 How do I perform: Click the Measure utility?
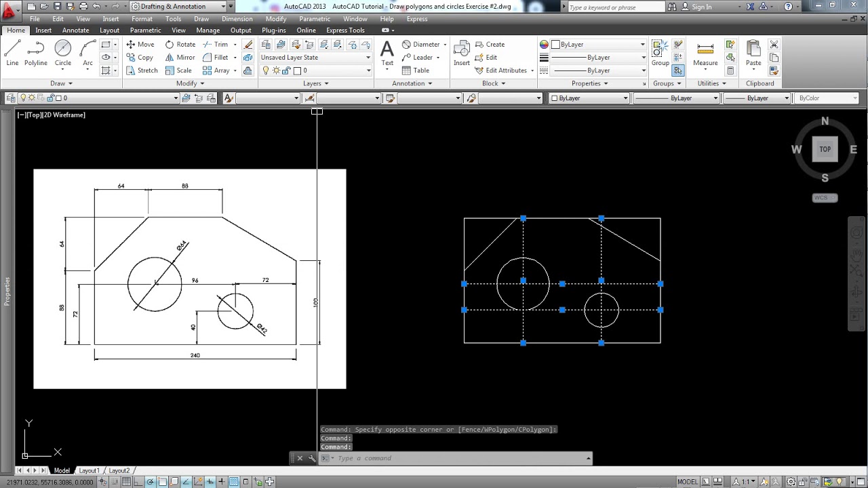point(705,53)
